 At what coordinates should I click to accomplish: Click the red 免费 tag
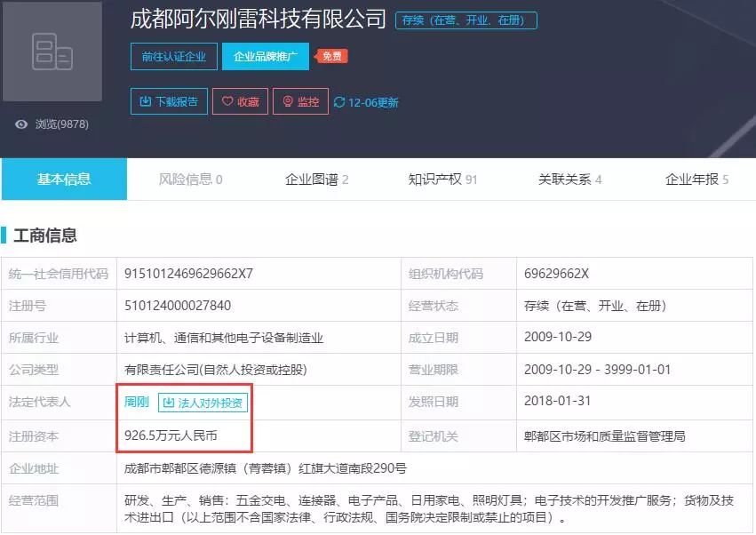pos(330,57)
